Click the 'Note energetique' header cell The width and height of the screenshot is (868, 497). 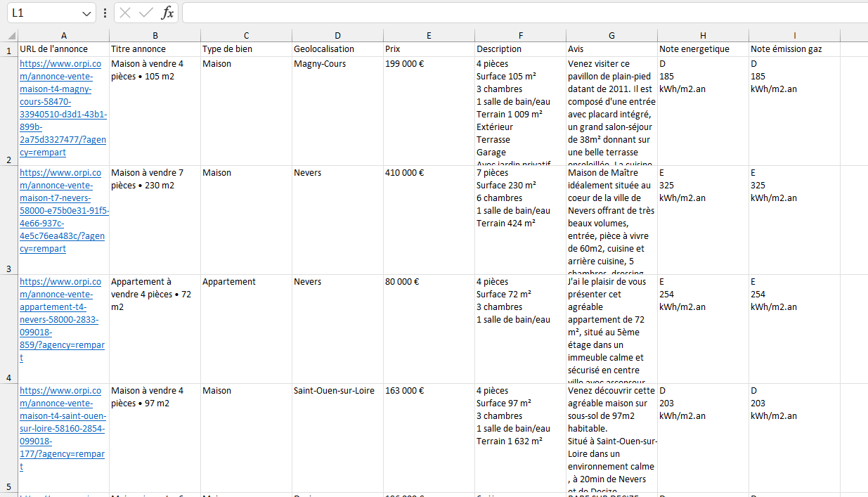point(704,49)
